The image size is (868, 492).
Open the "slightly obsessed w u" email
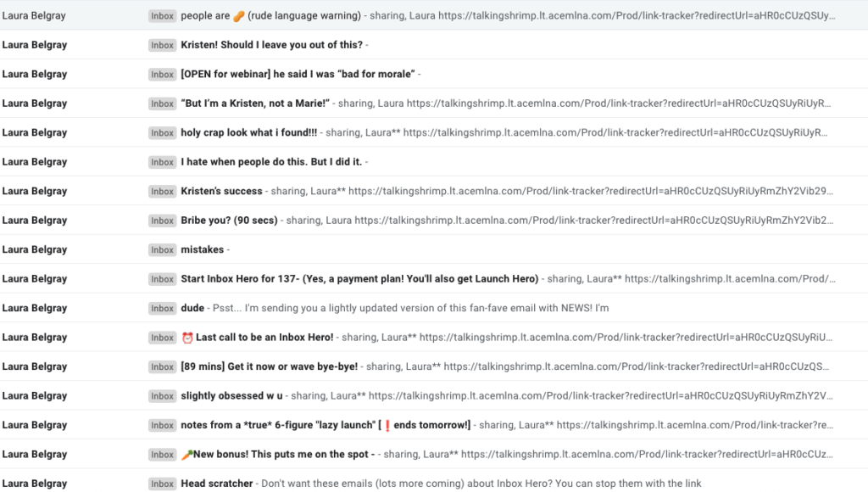[x=231, y=396]
